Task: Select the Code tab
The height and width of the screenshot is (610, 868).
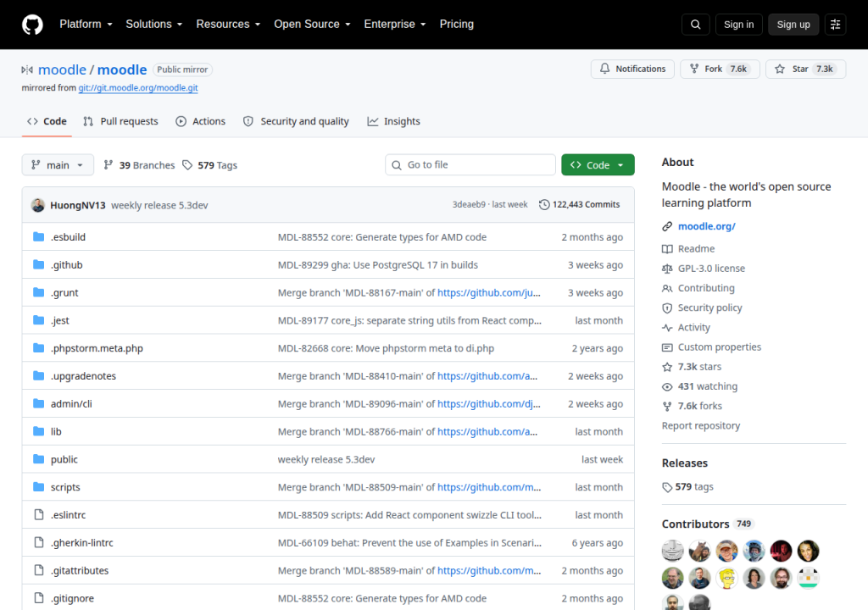Action: 47,121
